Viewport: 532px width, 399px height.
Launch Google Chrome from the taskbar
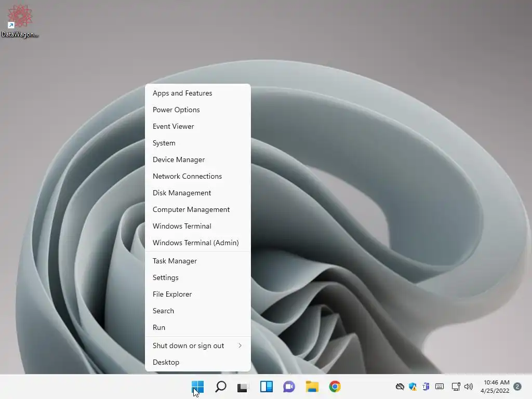(335, 387)
